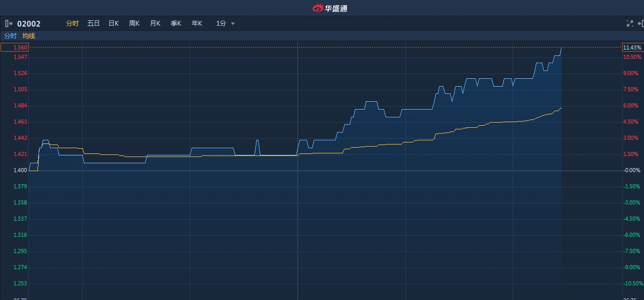
Task: Toggle the blue 分时 line legend
Action: pyautogui.click(x=10, y=36)
